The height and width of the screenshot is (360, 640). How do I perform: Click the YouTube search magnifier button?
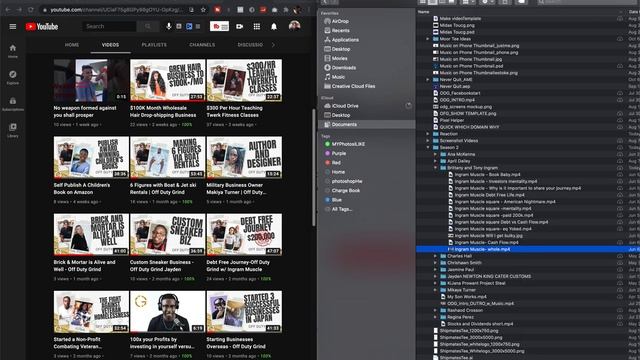[148, 27]
